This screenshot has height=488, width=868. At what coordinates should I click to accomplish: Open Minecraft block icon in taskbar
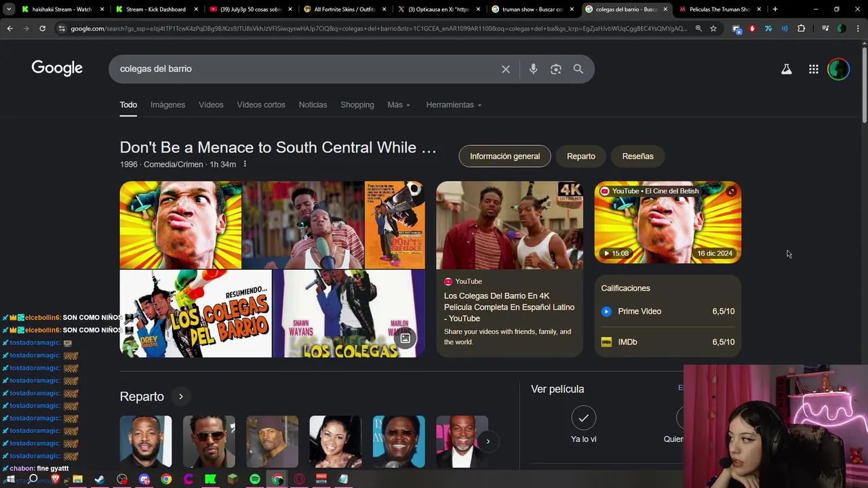coord(233,479)
